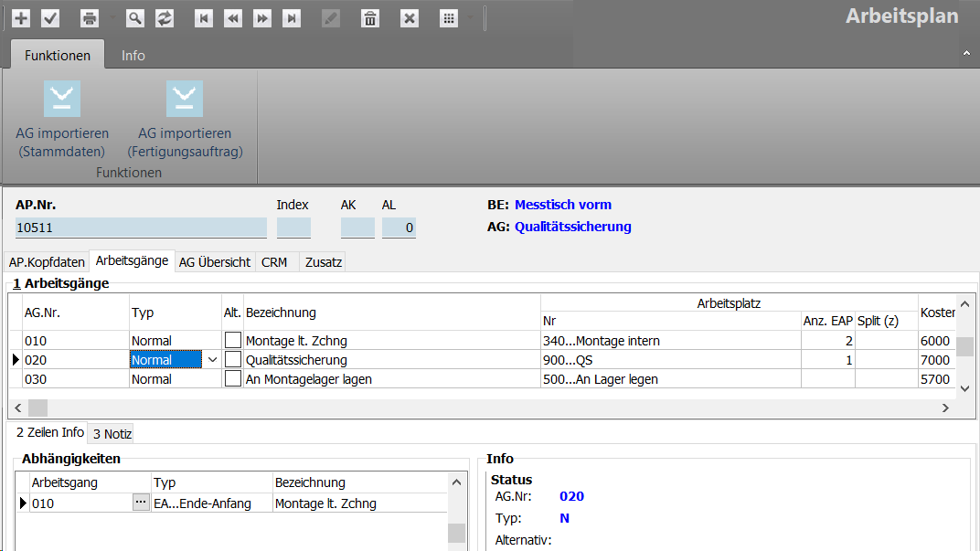Click AG.Nr. cell 010
This screenshot has height=551, width=980.
75,341
